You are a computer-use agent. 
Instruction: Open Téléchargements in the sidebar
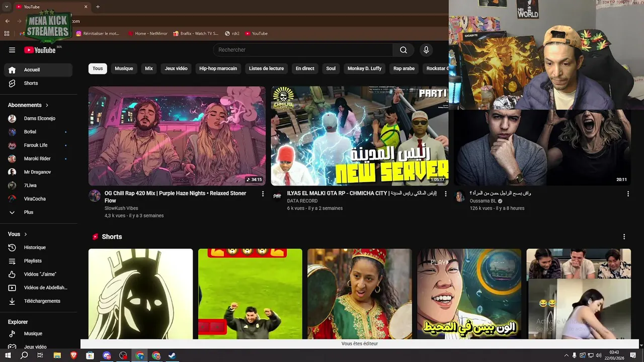(x=38, y=301)
